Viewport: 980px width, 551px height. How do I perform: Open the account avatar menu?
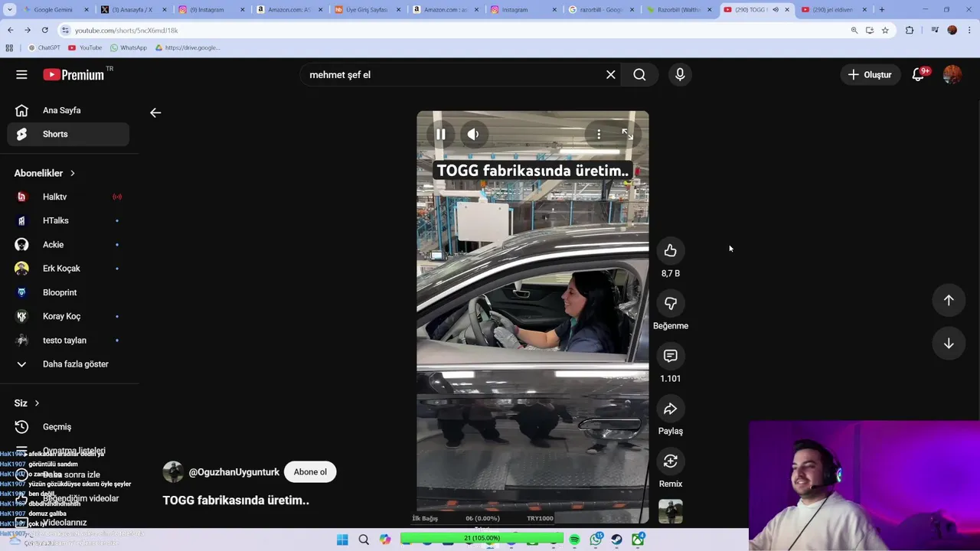(952, 74)
